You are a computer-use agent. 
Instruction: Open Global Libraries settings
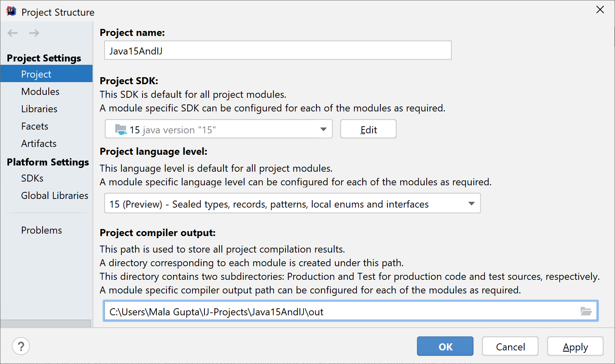pos(54,195)
